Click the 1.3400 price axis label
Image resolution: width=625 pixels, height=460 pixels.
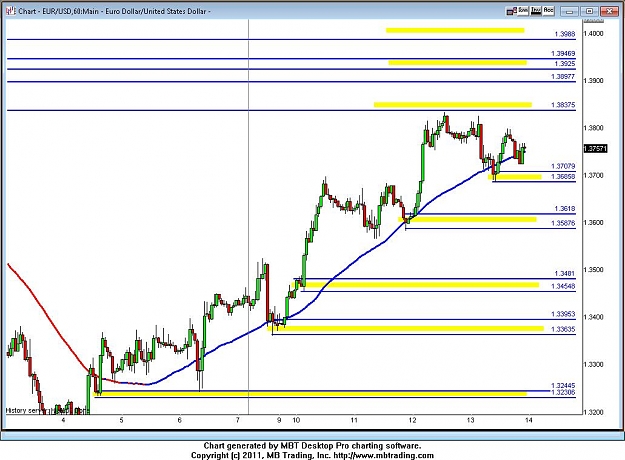pyautogui.click(x=593, y=317)
